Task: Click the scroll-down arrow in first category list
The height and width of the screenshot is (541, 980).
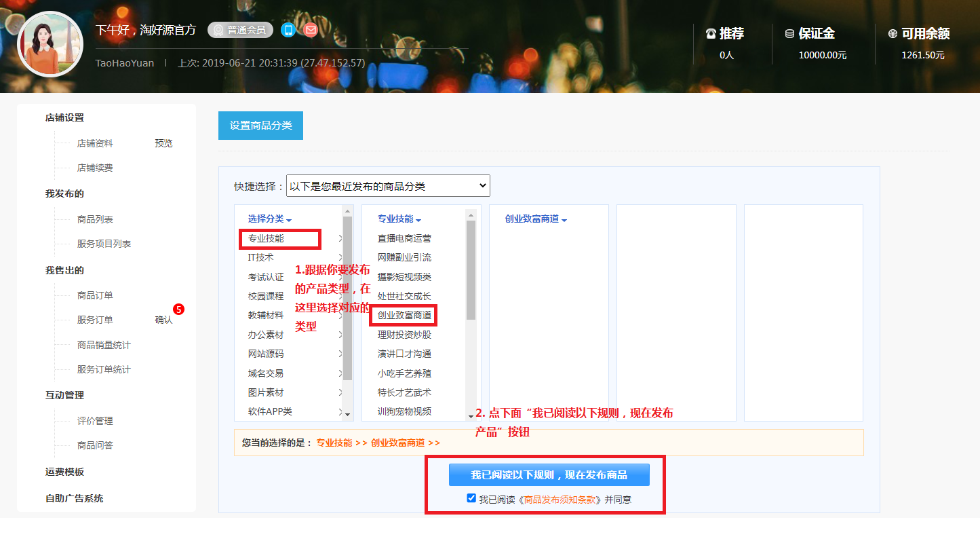Action: coord(348,414)
